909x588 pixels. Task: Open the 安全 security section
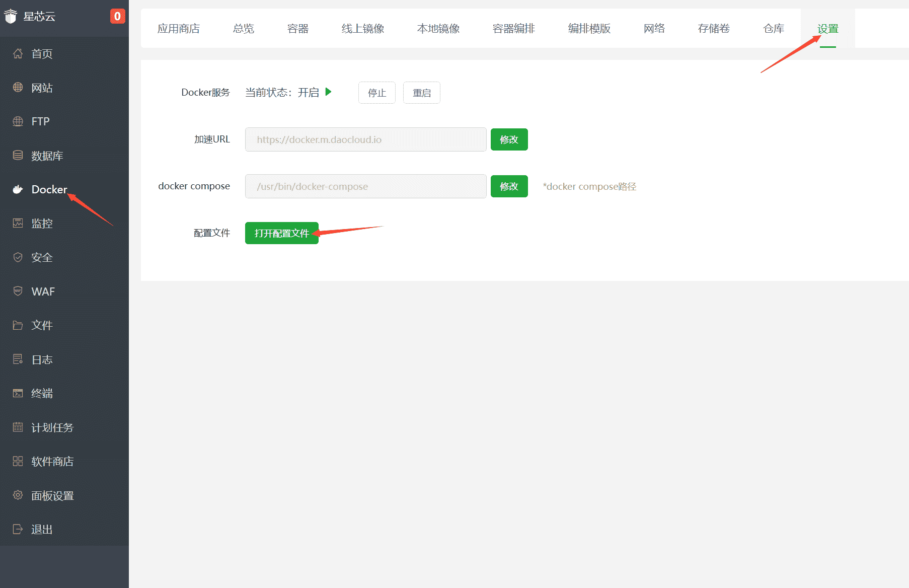42,257
